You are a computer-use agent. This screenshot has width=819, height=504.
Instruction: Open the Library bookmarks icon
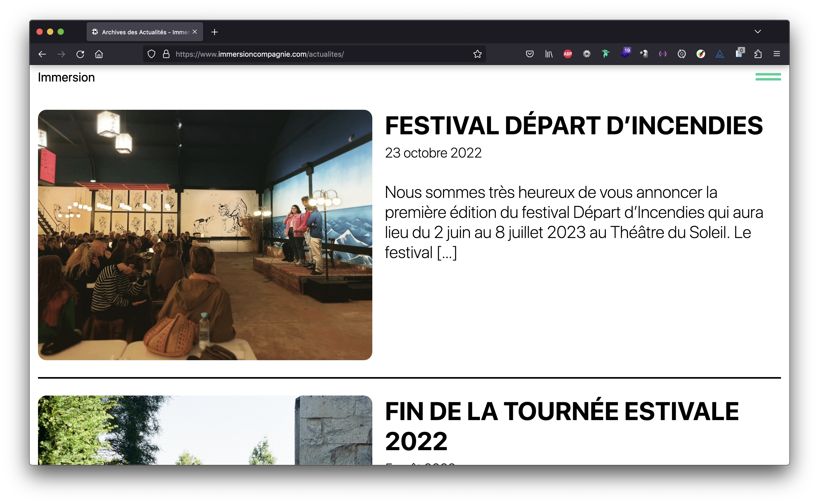pyautogui.click(x=549, y=54)
